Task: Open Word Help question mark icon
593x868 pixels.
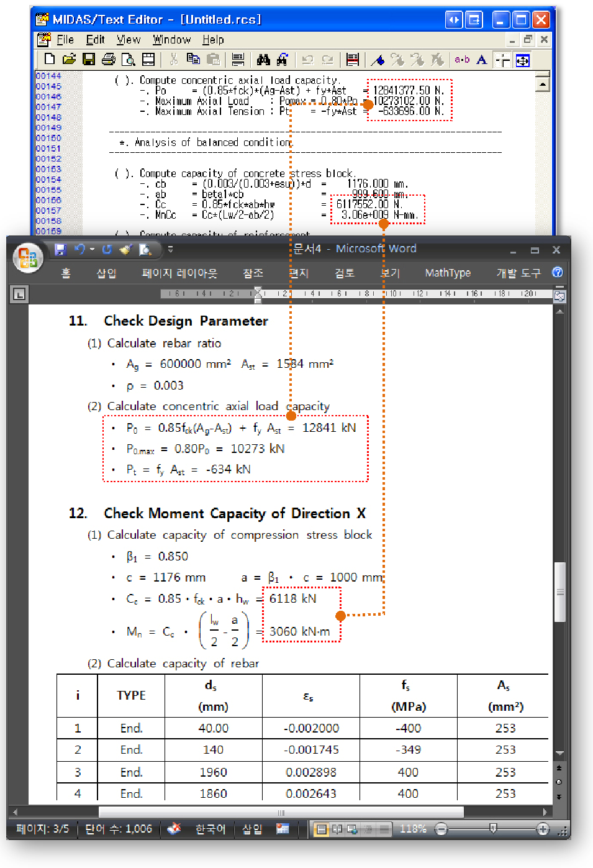Action: click(558, 272)
